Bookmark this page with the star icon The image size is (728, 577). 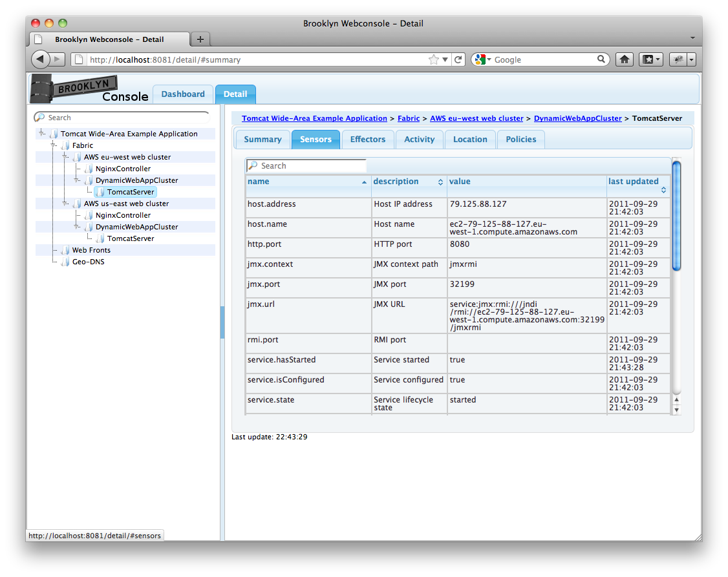click(x=433, y=59)
